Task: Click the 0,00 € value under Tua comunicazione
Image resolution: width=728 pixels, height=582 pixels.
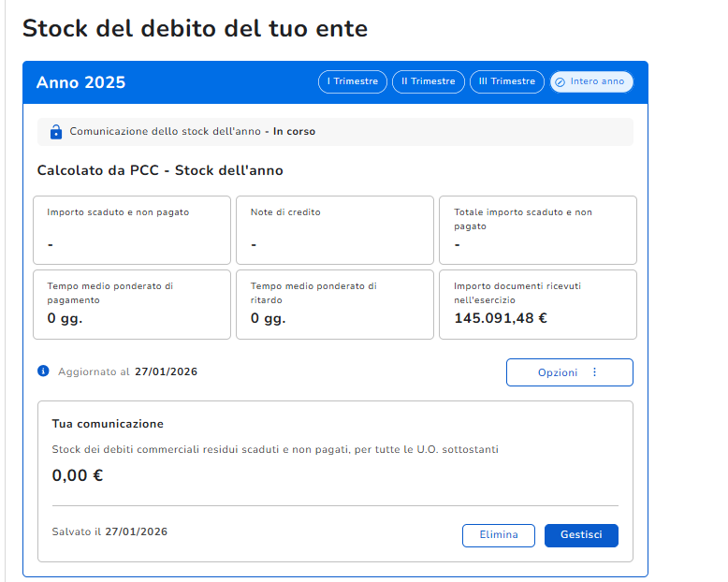Action: [78, 475]
